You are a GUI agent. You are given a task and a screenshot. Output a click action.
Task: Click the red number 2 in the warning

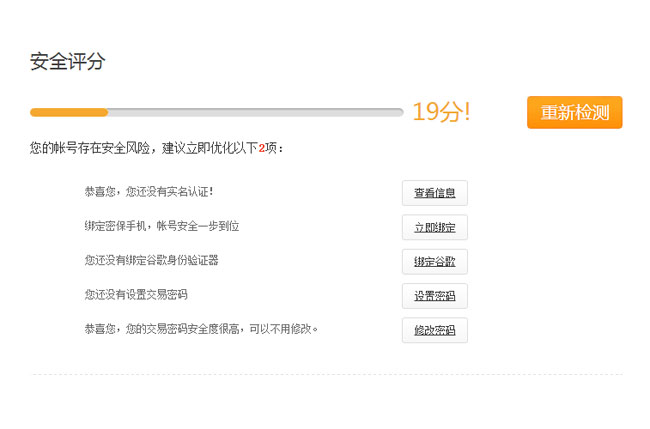click(x=262, y=148)
